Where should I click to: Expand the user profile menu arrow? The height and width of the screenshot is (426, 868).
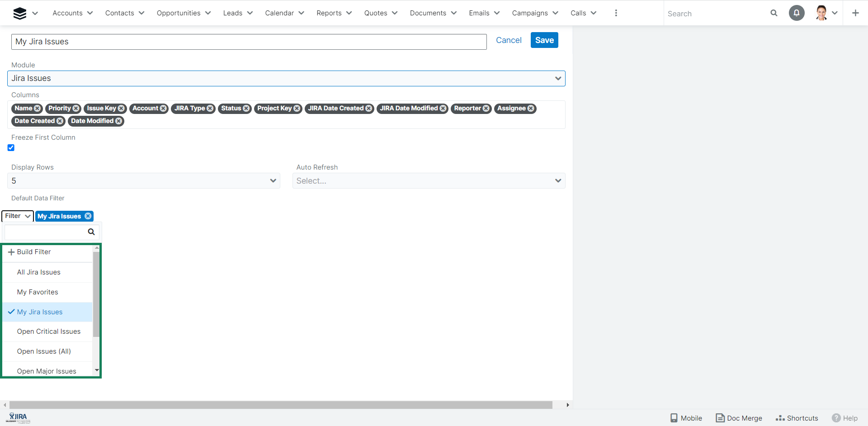(x=835, y=13)
